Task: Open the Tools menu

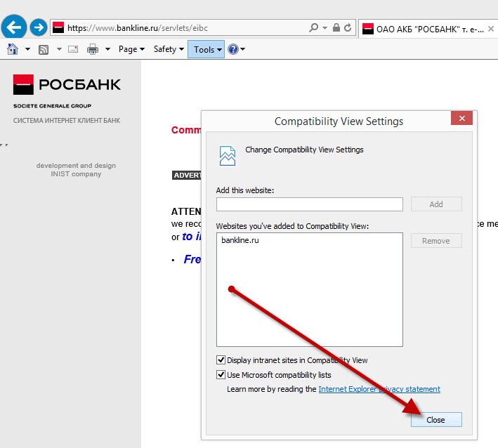Action: (x=206, y=49)
